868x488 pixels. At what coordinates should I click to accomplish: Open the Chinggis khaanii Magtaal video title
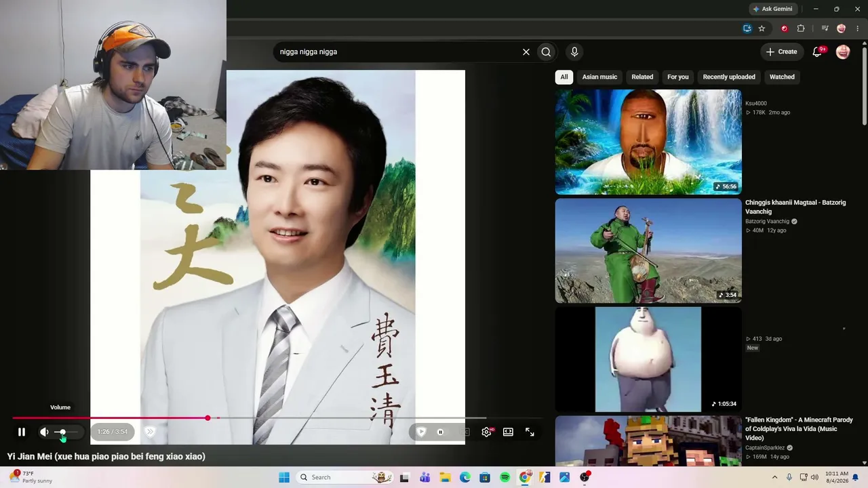tap(795, 207)
